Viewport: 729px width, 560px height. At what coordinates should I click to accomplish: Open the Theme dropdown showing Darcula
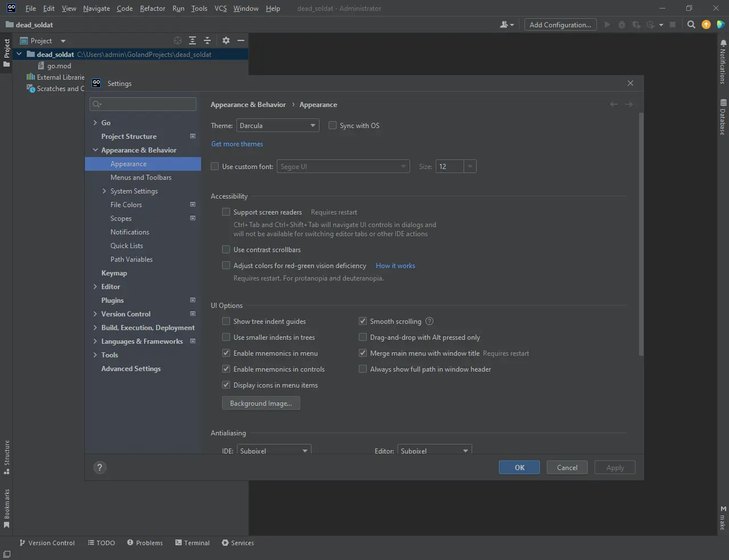coord(277,126)
